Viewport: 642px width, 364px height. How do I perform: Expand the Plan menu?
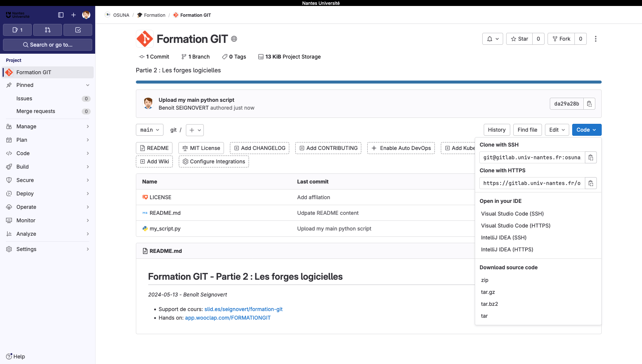(48, 140)
